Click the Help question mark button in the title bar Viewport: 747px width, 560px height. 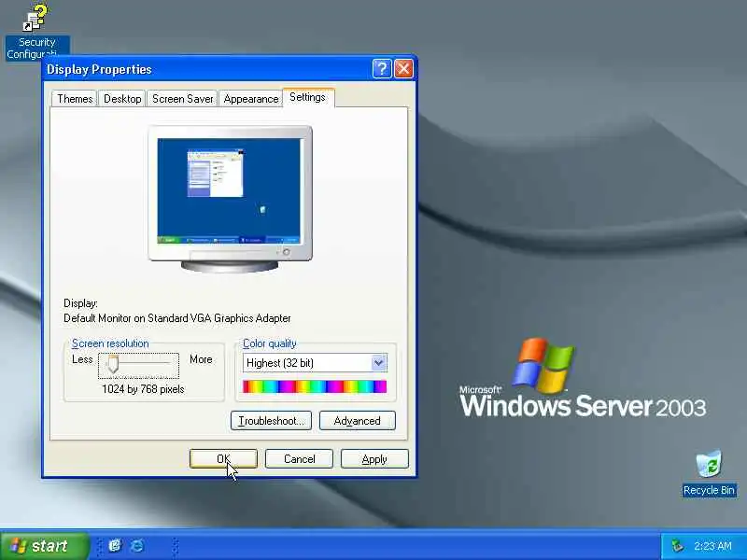pos(382,69)
